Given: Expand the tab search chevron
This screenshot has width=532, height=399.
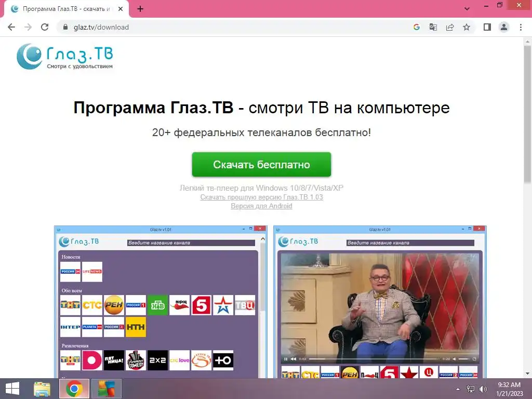Looking at the screenshot, I should point(467,9).
